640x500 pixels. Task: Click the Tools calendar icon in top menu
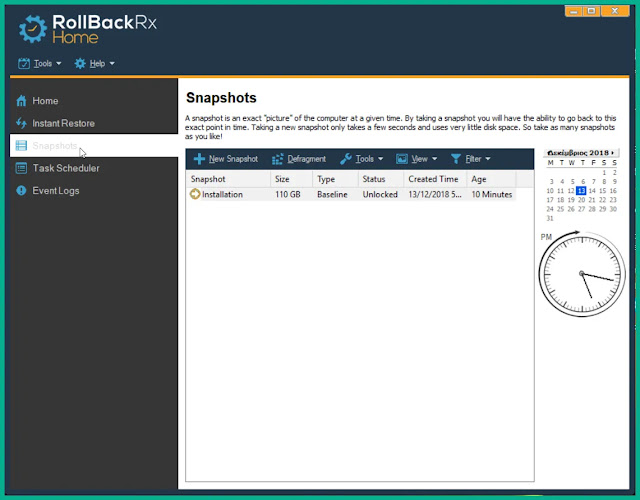[x=24, y=63]
